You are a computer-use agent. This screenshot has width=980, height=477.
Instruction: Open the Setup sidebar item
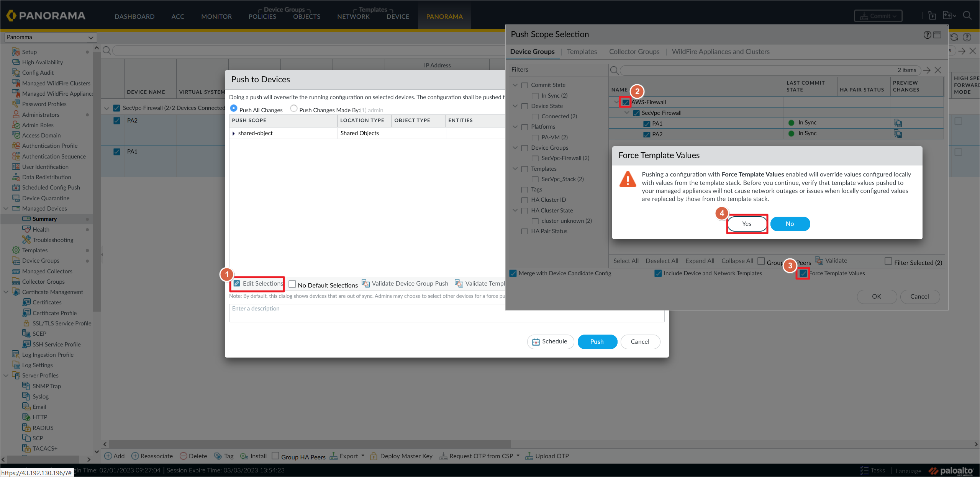coord(29,52)
